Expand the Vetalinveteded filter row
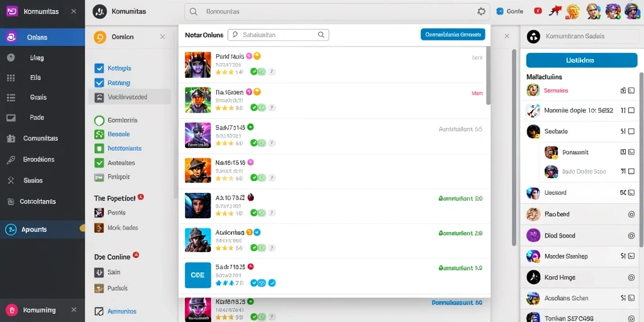The width and height of the screenshot is (644, 322). click(130, 97)
